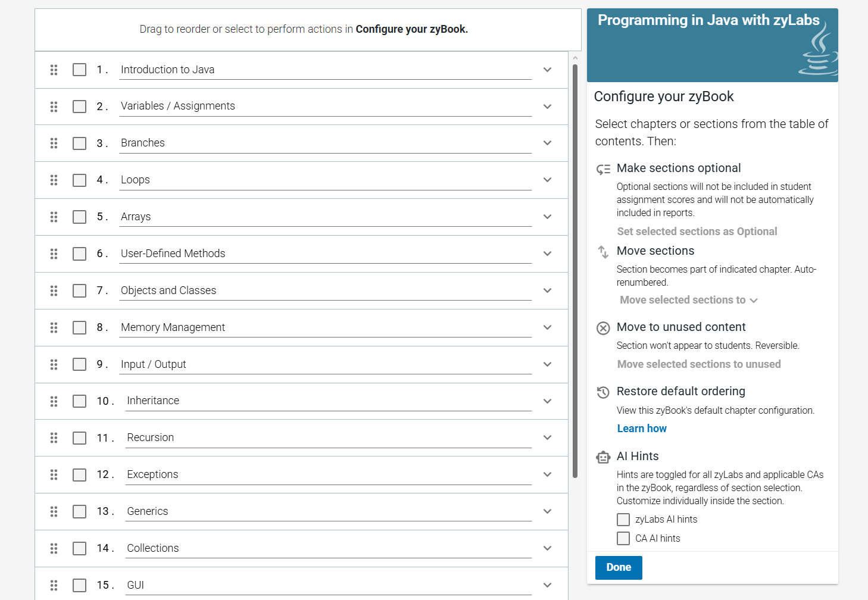Click drag handle for Variables / Assignments
The width and height of the screenshot is (868, 600).
click(54, 107)
